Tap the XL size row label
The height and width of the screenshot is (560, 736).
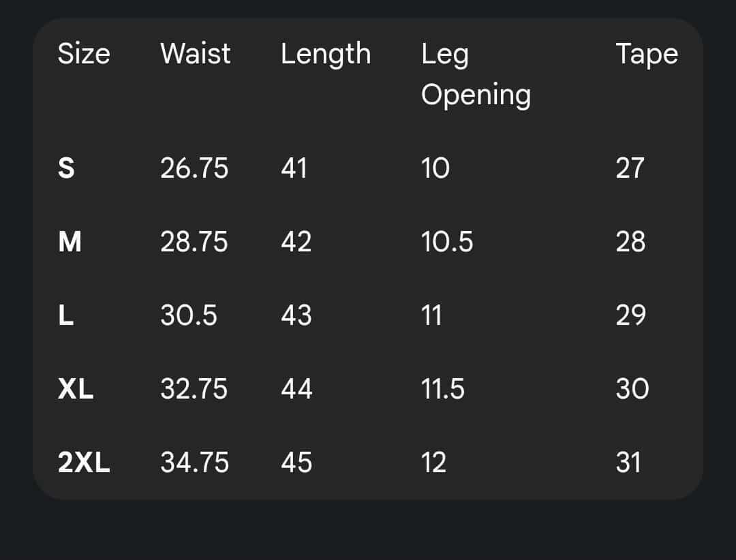coord(76,389)
